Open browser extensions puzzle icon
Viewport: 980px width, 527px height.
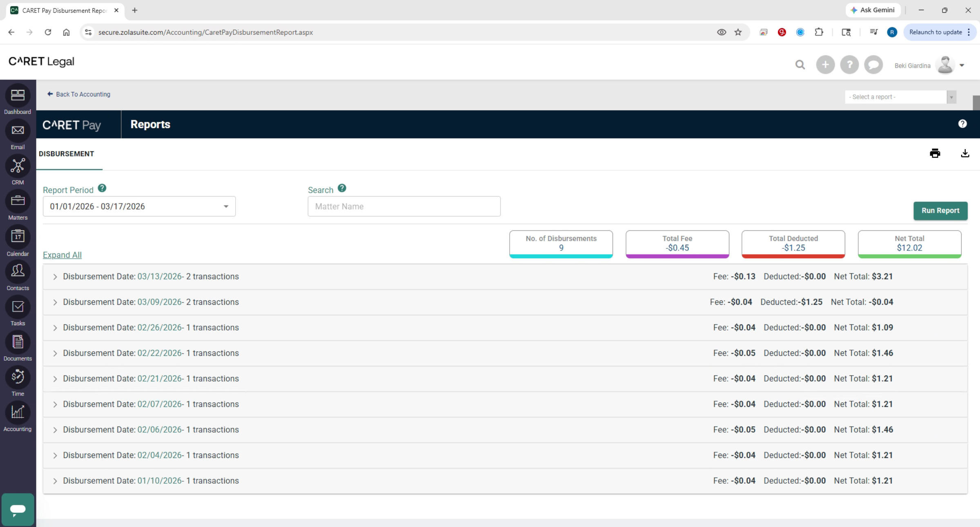[x=819, y=32]
